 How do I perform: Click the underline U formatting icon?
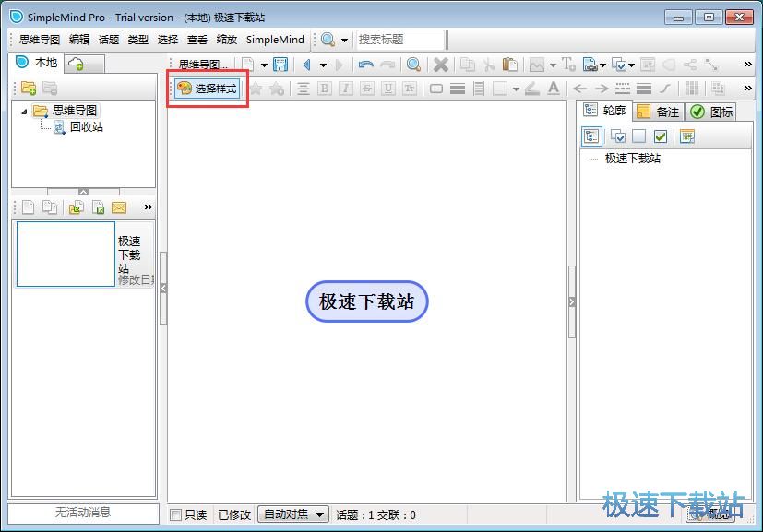tap(387, 89)
